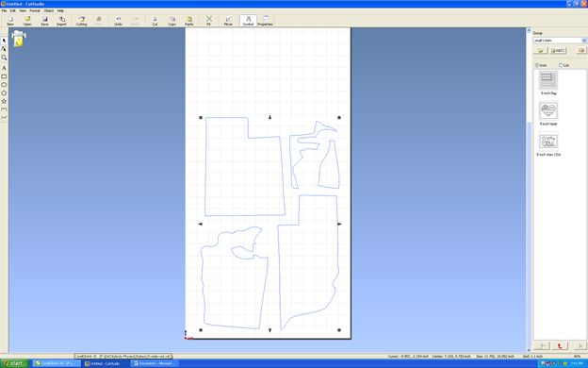
Task: Open the File menu
Action: (4, 11)
